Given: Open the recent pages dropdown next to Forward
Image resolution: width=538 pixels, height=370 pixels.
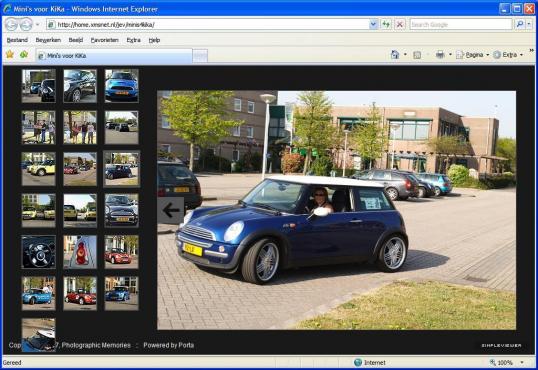Looking at the screenshot, I should click(x=37, y=25).
